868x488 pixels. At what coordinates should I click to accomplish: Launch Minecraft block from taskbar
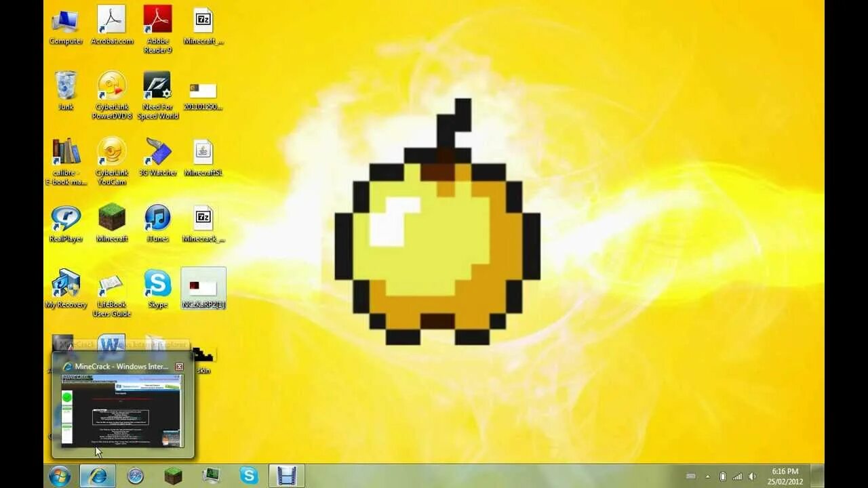174,476
